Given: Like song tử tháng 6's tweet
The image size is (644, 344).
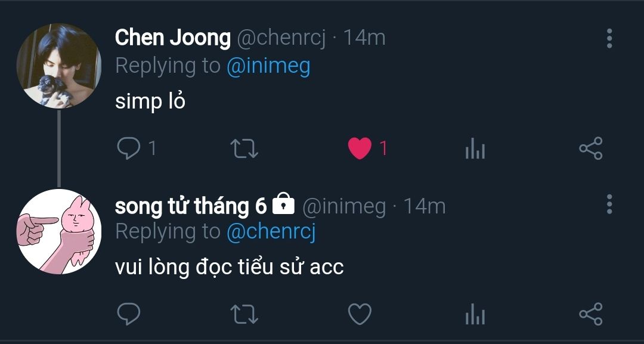Looking at the screenshot, I should (x=360, y=314).
